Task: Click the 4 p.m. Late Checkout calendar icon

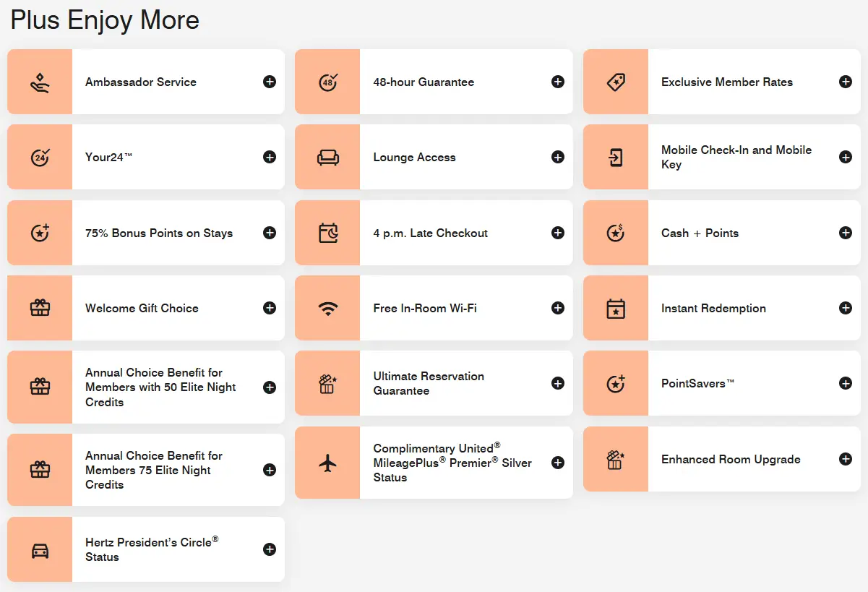Action: coord(327,233)
